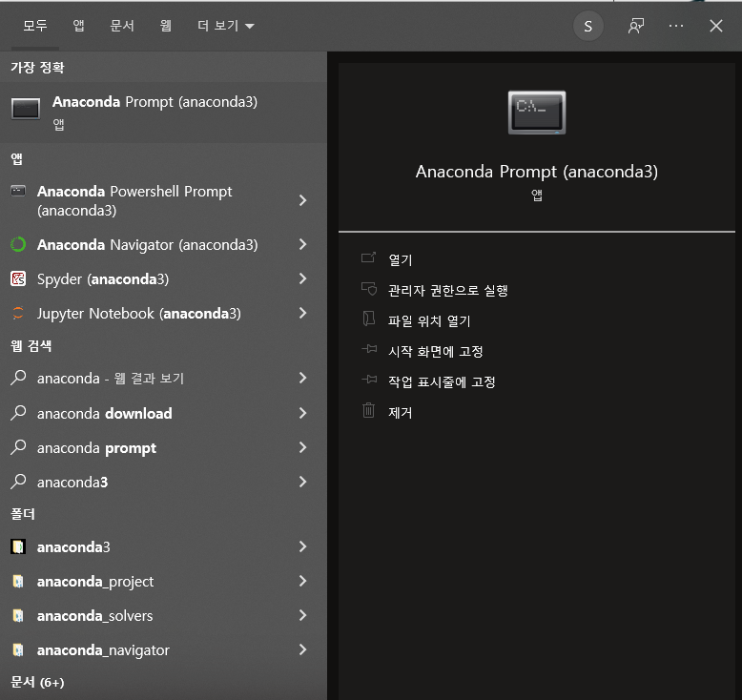This screenshot has width=742, height=700.
Task: Click the magnifier icon beside anaconda download
Action: [x=18, y=413]
